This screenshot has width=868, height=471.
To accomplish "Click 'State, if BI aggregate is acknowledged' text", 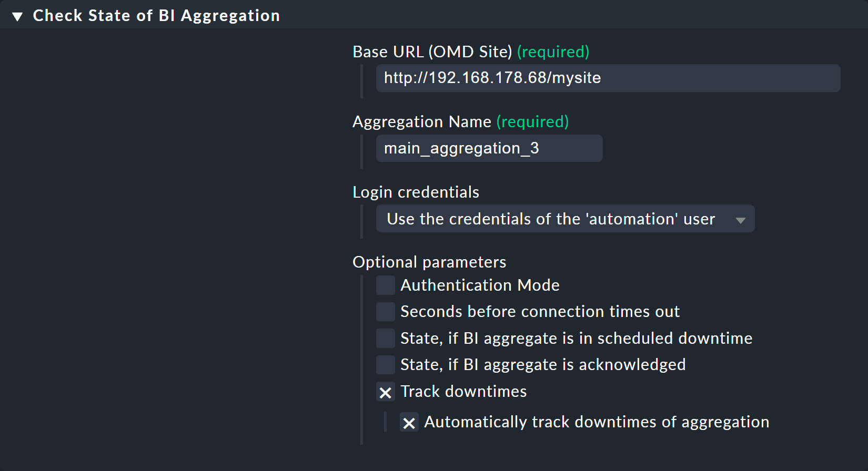I will coord(543,365).
